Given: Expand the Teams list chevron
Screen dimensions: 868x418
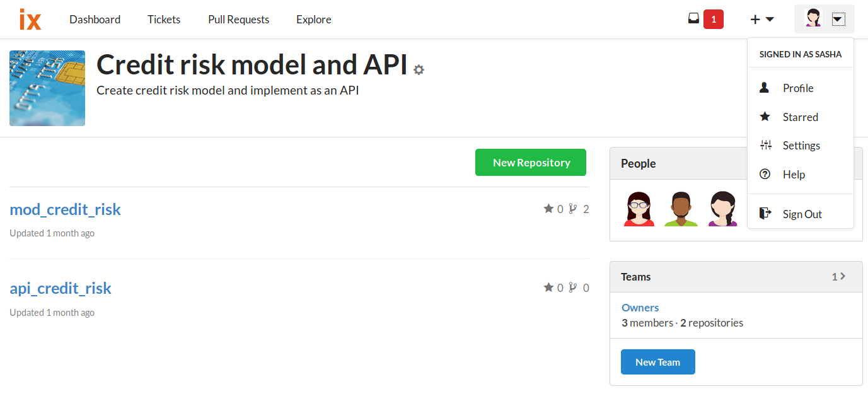Looking at the screenshot, I should tap(843, 276).
